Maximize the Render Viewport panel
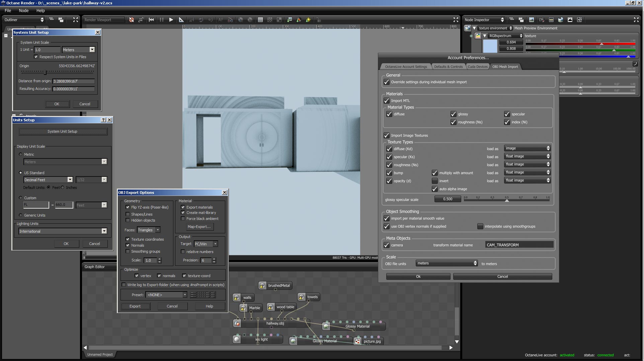Viewport: 644px width, 361px height. tap(456, 20)
